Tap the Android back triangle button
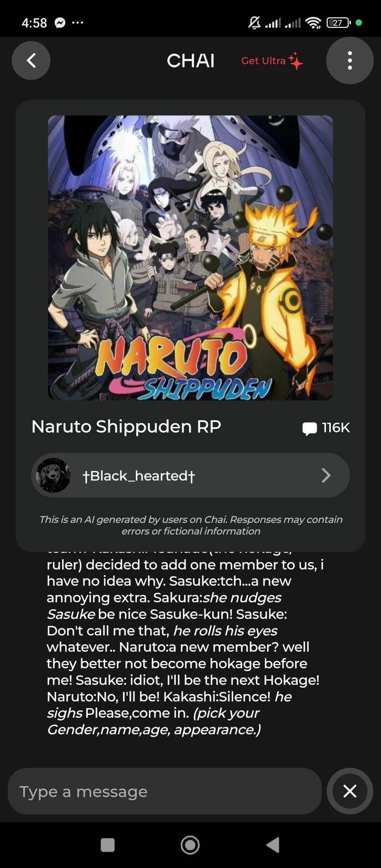 click(x=273, y=845)
